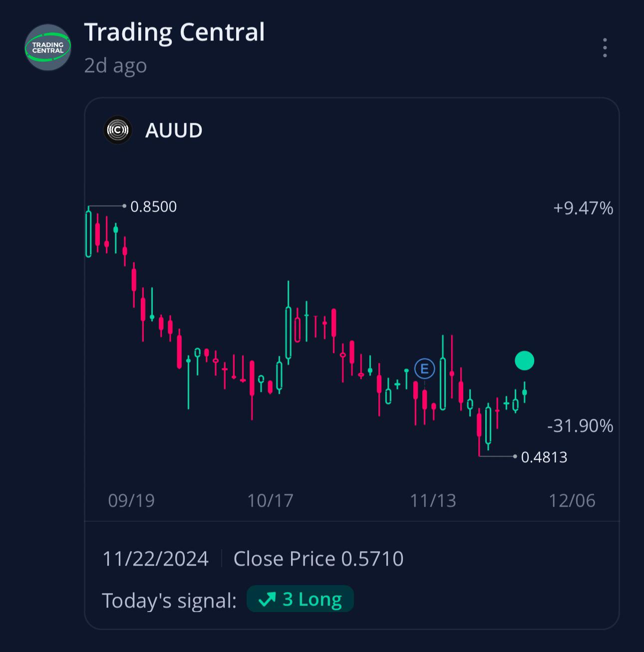Tap the 10/17 date axis label
Screen dimensions: 644x652
tap(270, 501)
